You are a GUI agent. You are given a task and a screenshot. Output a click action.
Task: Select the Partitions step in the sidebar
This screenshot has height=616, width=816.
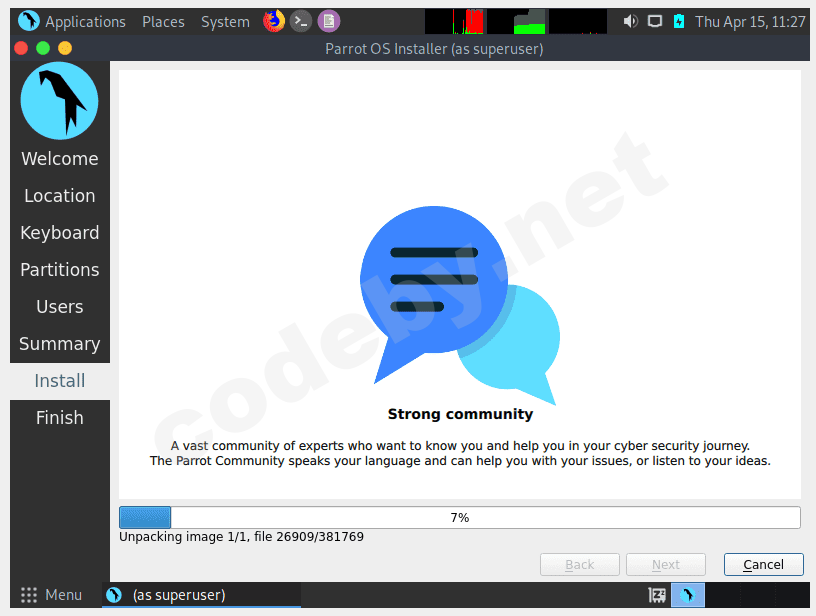coord(60,270)
